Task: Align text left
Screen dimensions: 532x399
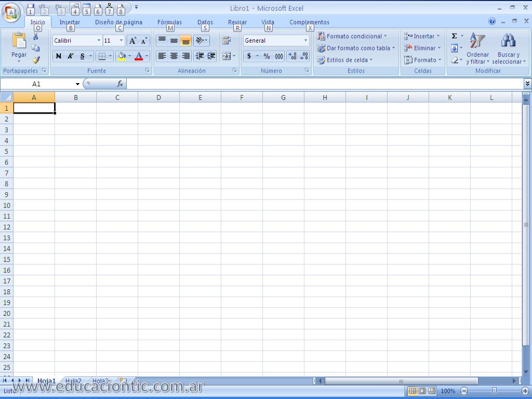Action: [x=162, y=56]
